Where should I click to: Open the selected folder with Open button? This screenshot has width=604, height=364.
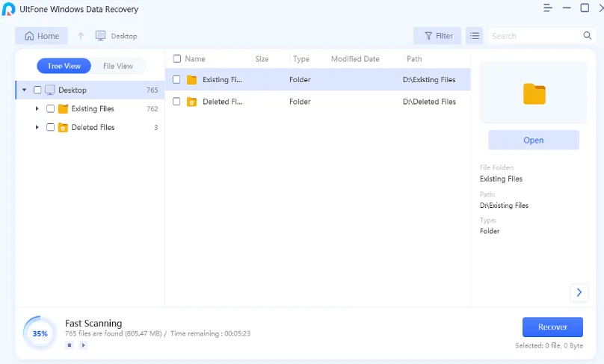coord(534,140)
